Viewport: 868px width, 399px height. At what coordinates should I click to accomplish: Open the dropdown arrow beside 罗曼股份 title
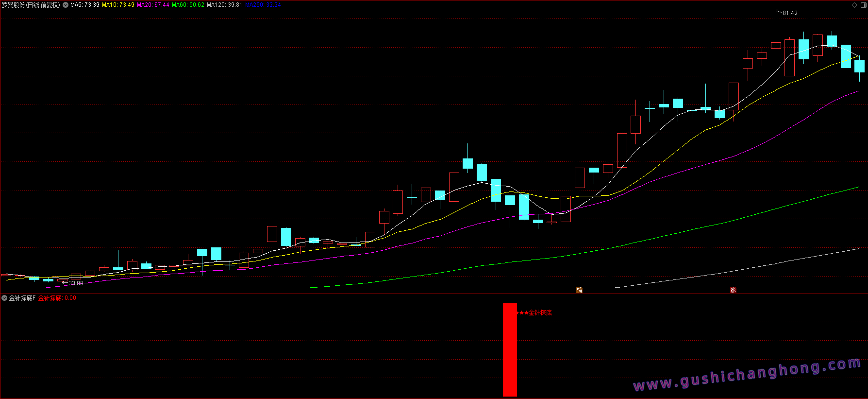click(x=66, y=5)
